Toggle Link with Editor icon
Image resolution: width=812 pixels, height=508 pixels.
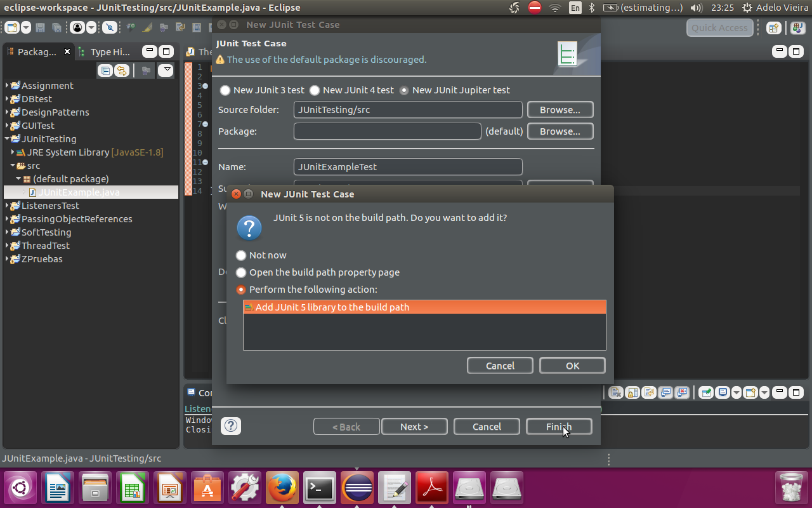click(121, 70)
